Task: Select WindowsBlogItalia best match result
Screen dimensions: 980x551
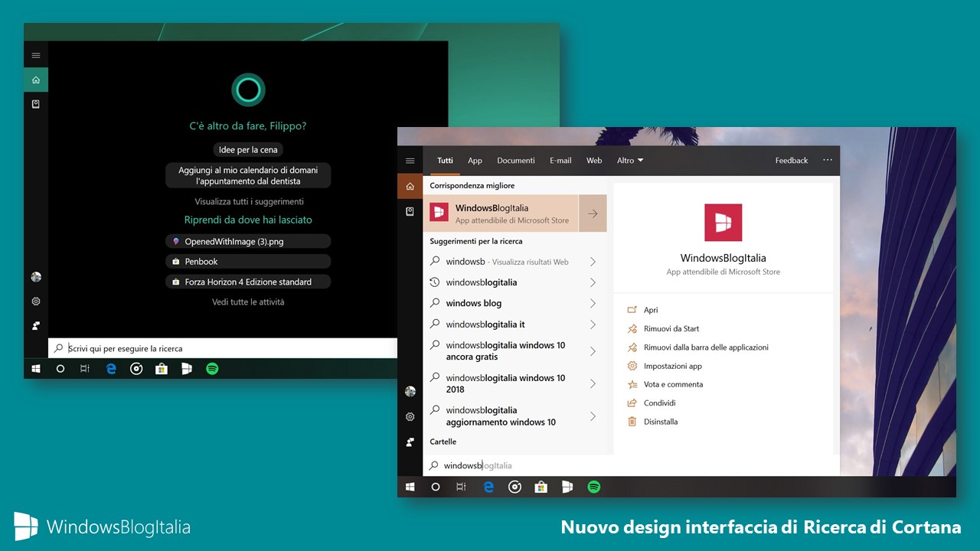Action: tap(501, 214)
